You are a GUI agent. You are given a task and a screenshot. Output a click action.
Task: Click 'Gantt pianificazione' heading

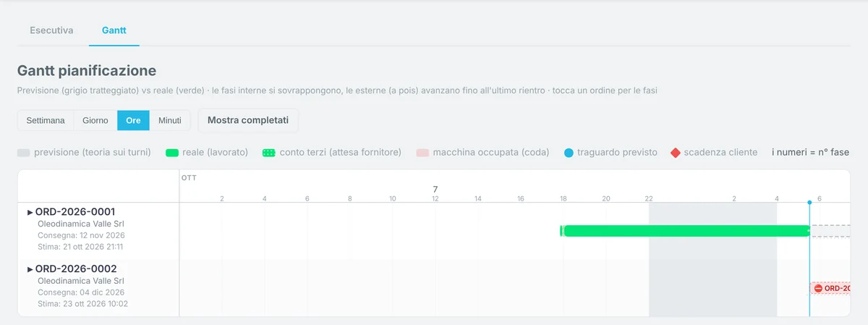point(87,71)
